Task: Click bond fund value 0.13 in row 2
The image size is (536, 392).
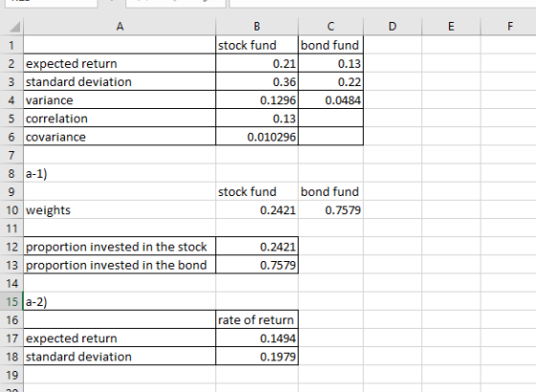Action: (x=330, y=63)
